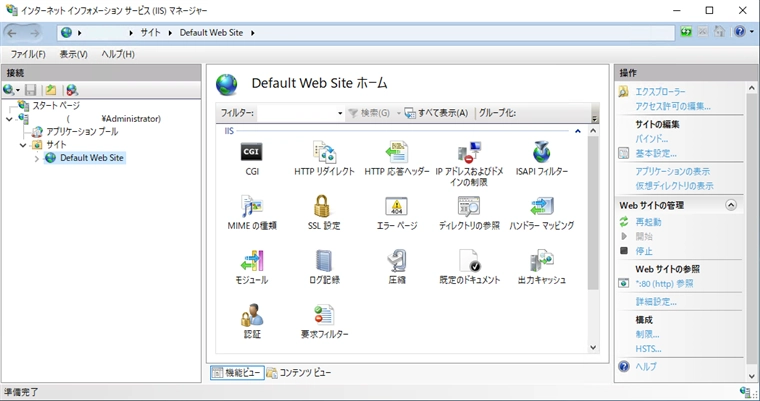760x401 pixels.
Task: Select スタート ページ in the tree
Action: [x=56, y=105]
